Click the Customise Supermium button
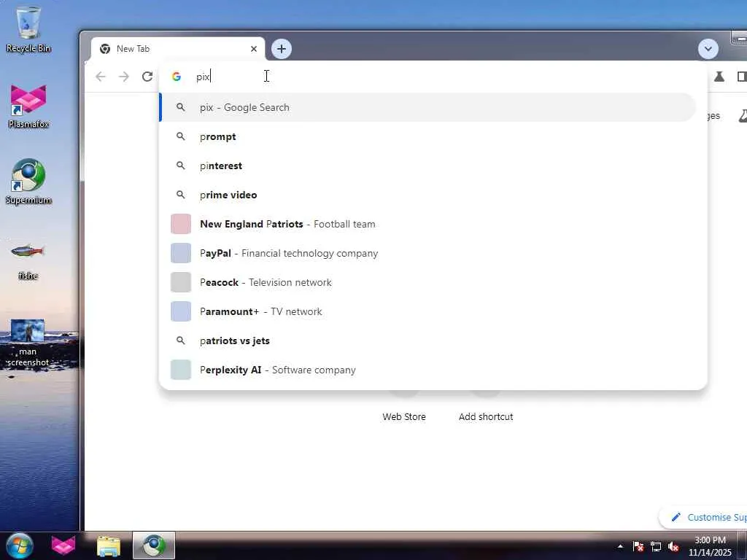 tap(704, 517)
